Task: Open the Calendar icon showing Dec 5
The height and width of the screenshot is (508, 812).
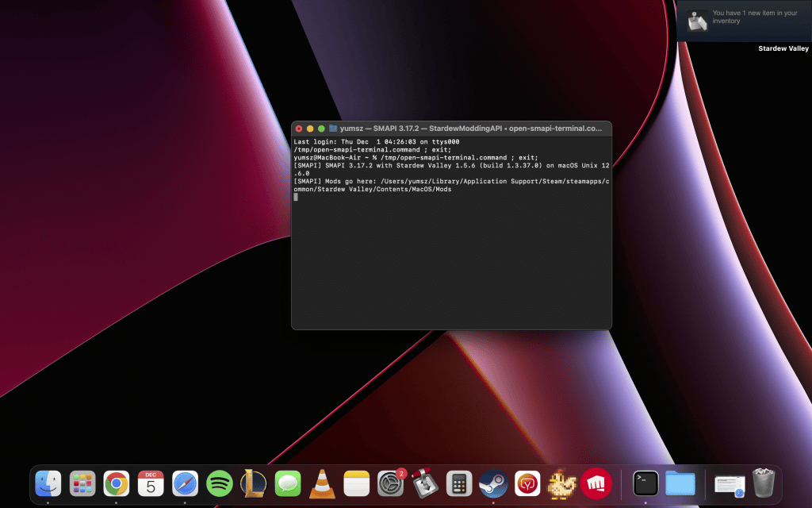Action: (x=151, y=483)
